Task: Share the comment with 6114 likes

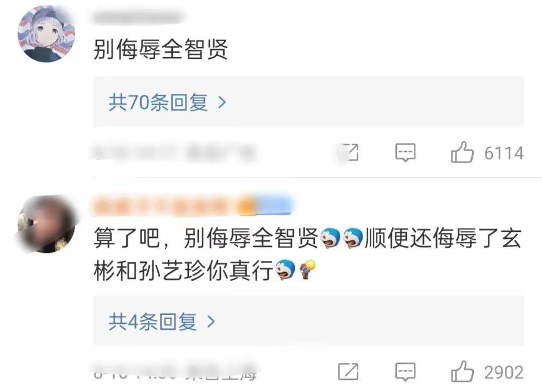Action: tap(348, 152)
